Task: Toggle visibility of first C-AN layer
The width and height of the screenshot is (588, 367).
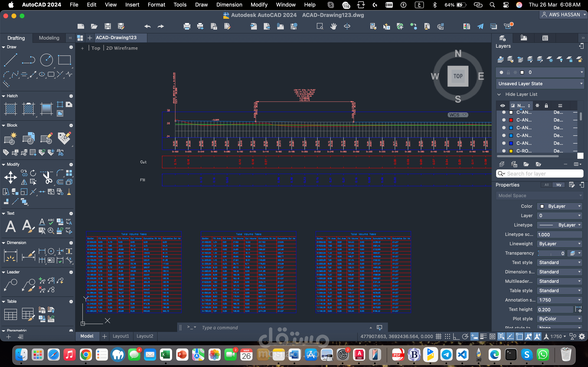Action: pyautogui.click(x=504, y=112)
